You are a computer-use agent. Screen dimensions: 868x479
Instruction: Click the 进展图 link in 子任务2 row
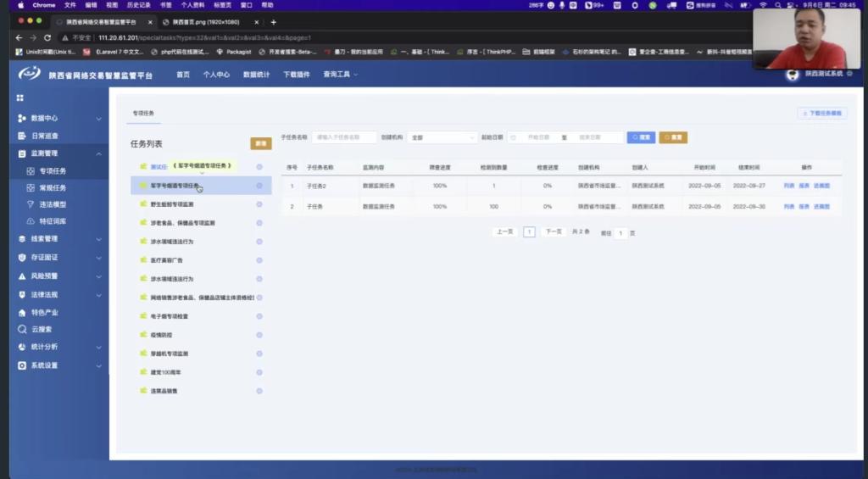(x=821, y=186)
